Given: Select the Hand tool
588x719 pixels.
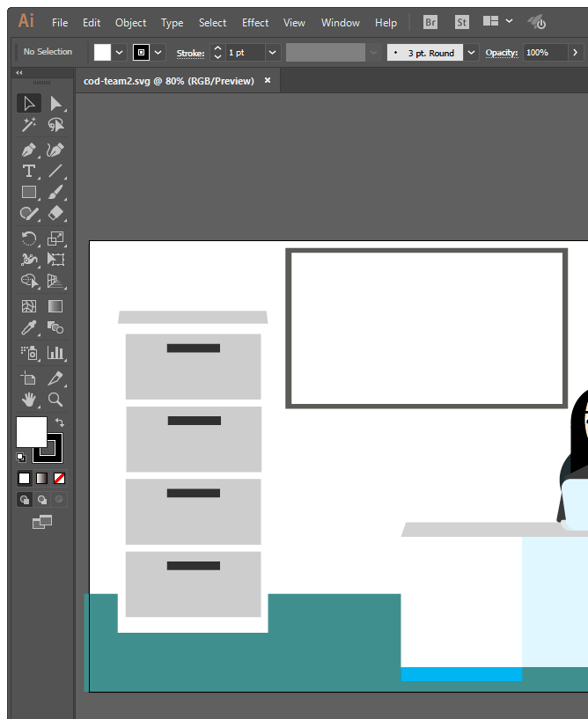Looking at the screenshot, I should (29, 400).
